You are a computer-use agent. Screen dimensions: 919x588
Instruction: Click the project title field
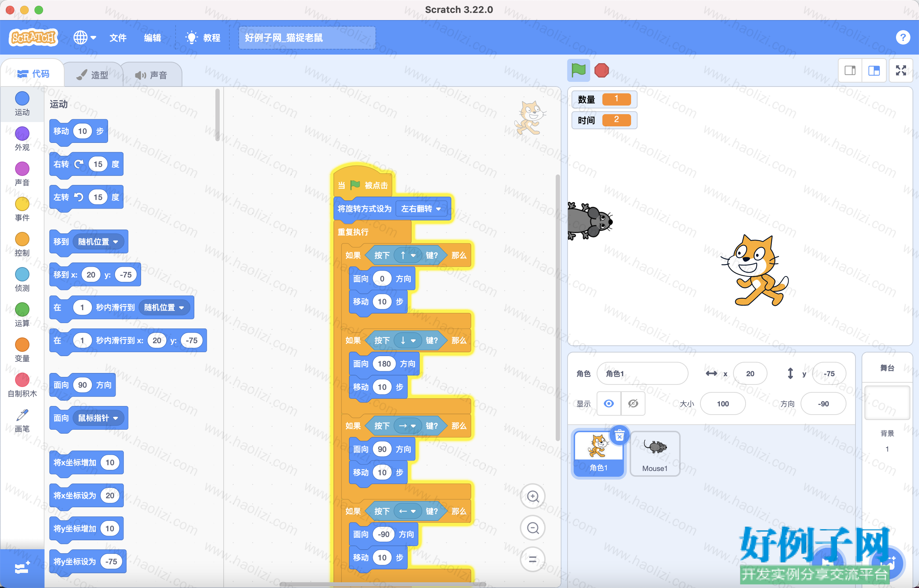pyautogui.click(x=307, y=37)
